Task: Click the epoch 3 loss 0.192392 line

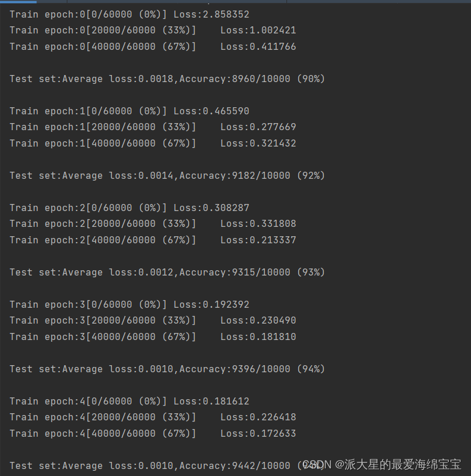Action: pos(129,304)
